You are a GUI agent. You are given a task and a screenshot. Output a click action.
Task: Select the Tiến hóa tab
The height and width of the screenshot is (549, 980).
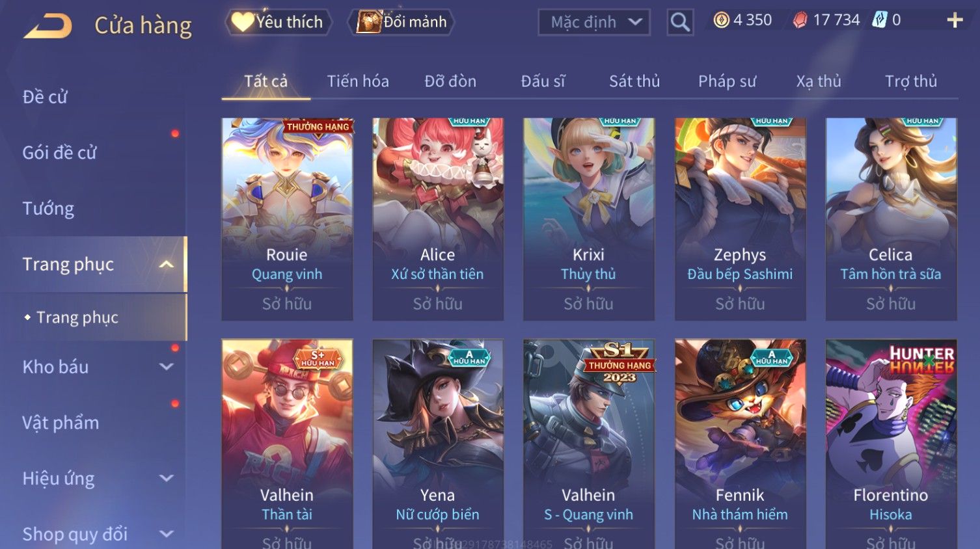point(358,81)
